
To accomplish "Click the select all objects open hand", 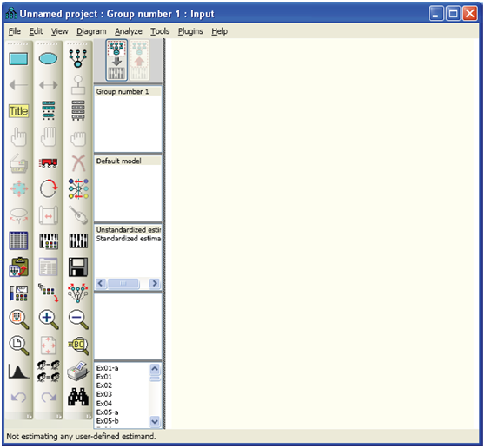I will pyautogui.click(x=49, y=137).
